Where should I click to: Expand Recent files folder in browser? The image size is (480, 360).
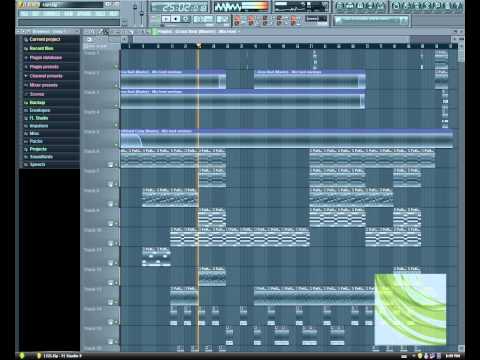coord(41,48)
